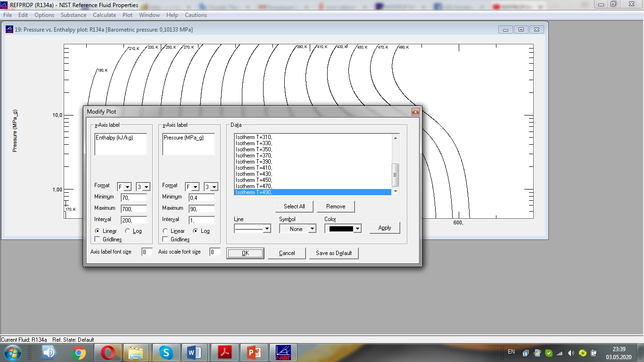Click the Axis label font size field

(x=147, y=252)
